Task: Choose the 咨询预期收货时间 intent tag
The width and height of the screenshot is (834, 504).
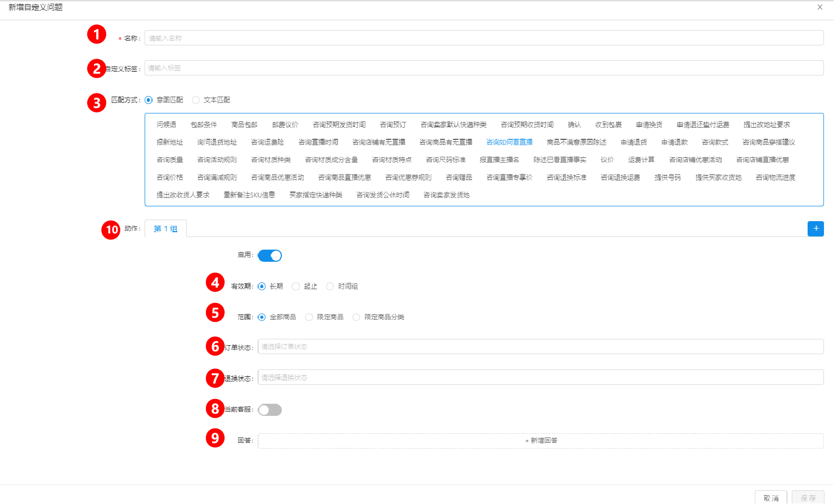Action: click(x=527, y=125)
